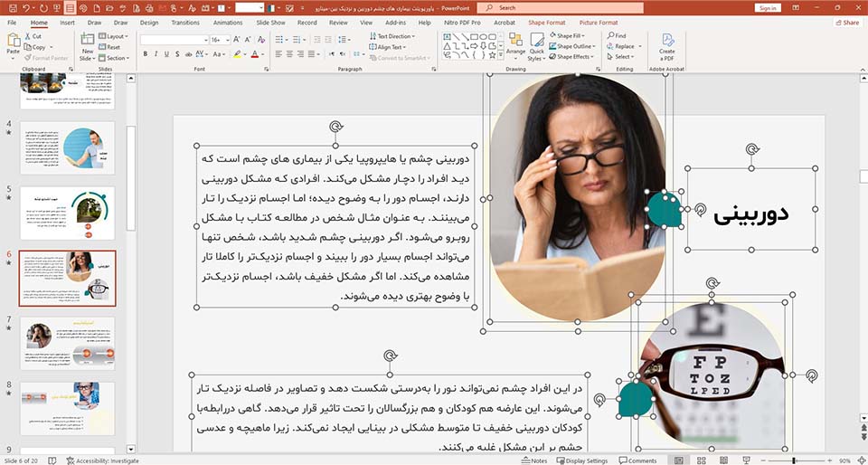Open Quick Styles gallery

[x=536, y=47]
